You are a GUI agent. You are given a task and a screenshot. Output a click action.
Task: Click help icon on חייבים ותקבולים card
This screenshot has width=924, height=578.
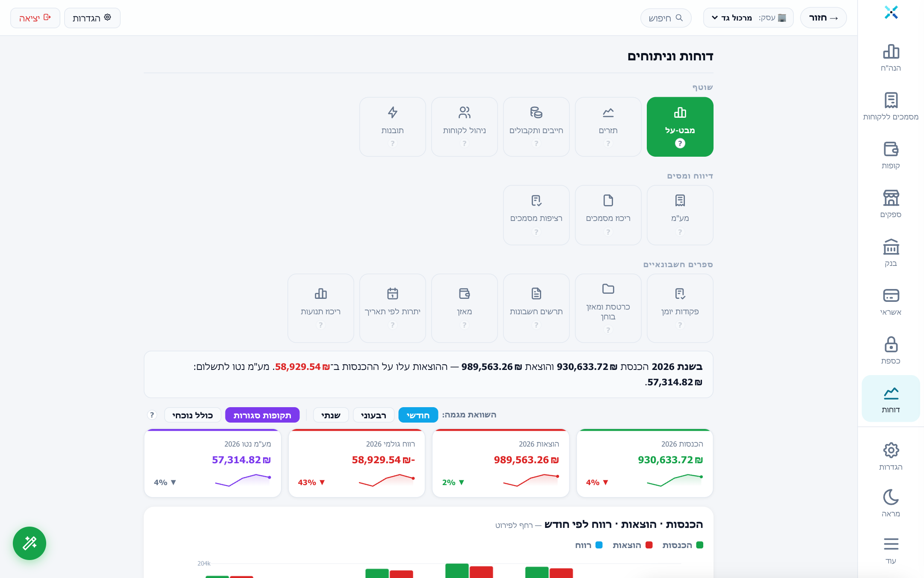(536, 143)
